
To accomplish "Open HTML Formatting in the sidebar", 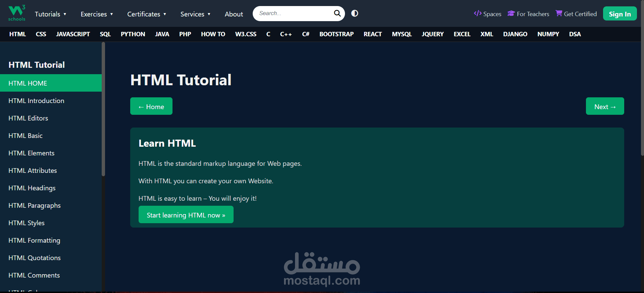I will (x=51, y=240).
